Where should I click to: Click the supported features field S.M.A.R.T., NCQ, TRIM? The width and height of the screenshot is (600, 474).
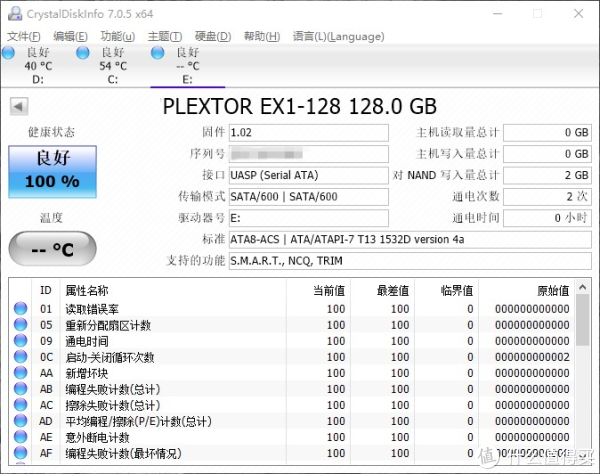[410, 261]
